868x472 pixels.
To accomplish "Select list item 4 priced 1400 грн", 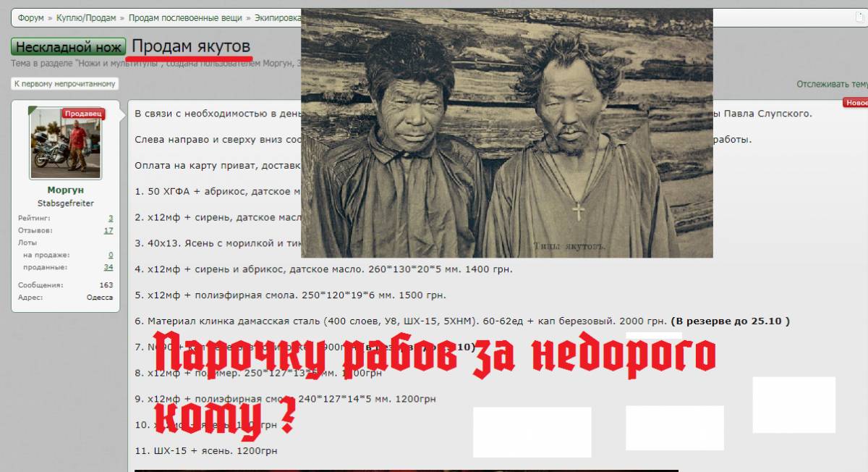I will [323, 269].
